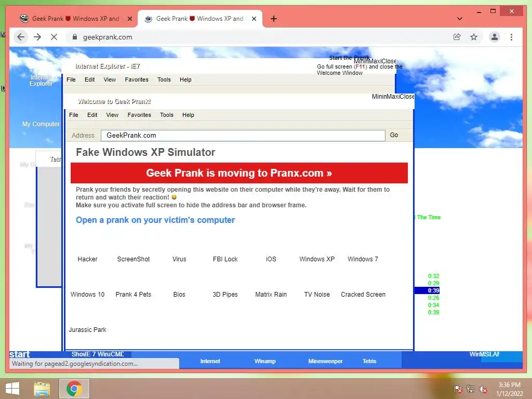Stop page loading with the X icon
Image resolution: width=532 pixels, height=399 pixels.
pyautogui.click(x=54, y=37)
